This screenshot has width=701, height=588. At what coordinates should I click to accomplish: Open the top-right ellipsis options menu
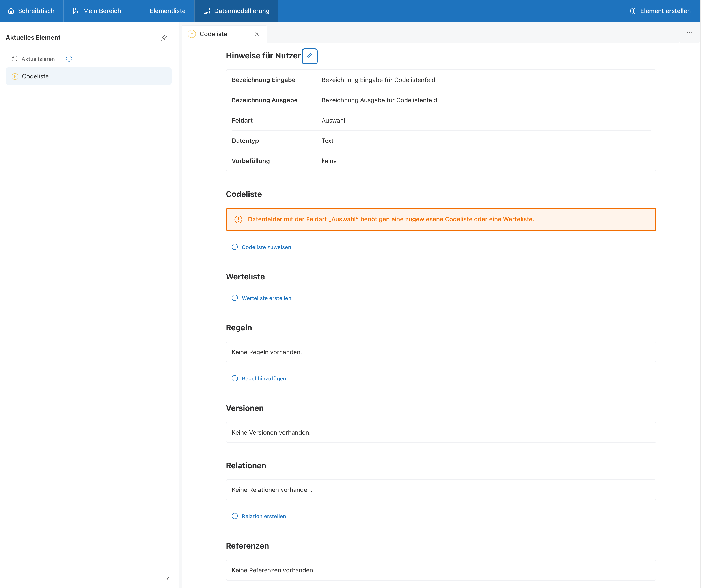point(689,32)
